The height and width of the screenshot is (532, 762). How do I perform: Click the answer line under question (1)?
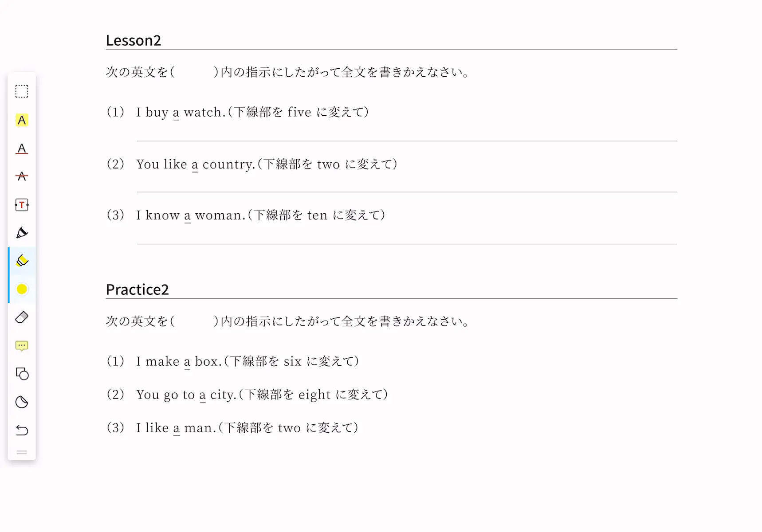[x=407, y=141]
